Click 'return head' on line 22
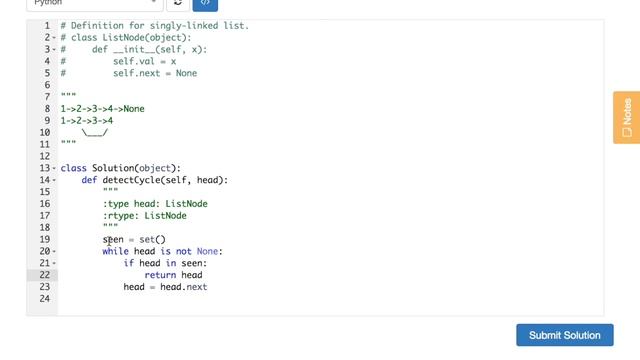Screen dimensions: 640x360 click(173, 275)
